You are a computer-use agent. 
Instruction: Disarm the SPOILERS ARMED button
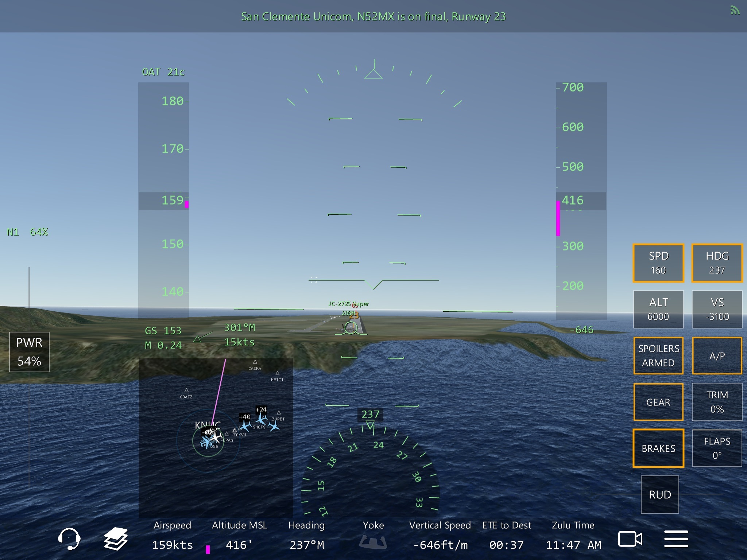[658, 355]
